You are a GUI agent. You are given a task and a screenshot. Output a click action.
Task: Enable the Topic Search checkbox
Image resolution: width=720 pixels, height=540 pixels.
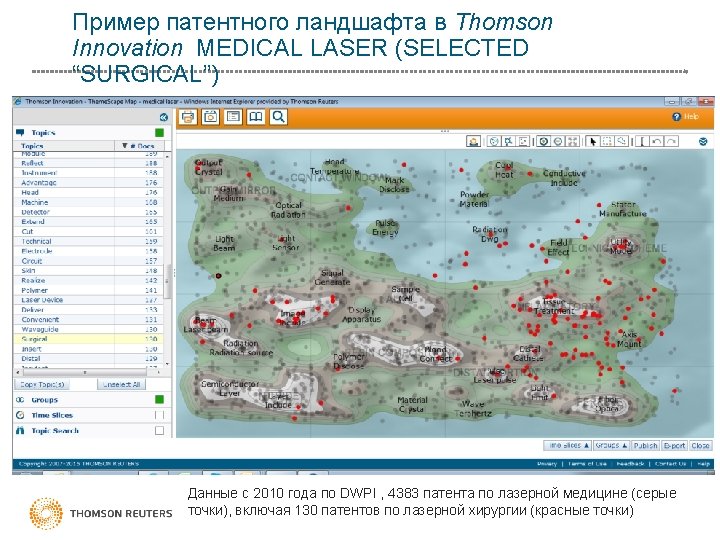pos(159,431)
